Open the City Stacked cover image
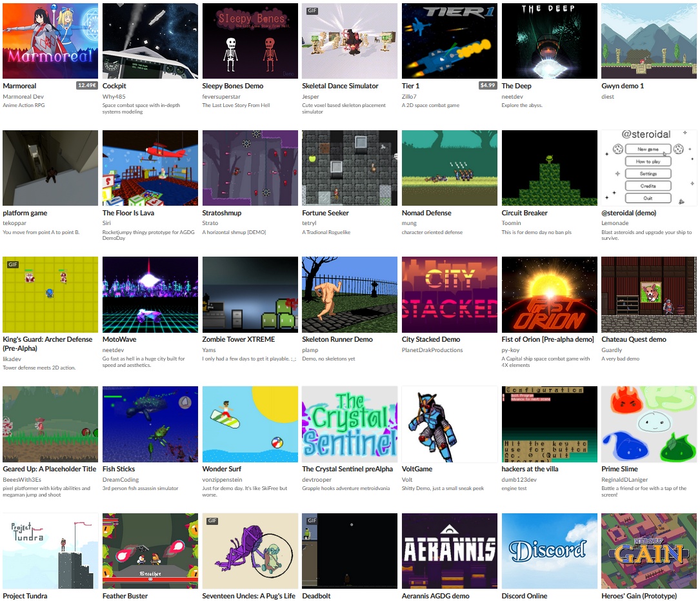700x601 pixels. (x=450, y=295)
